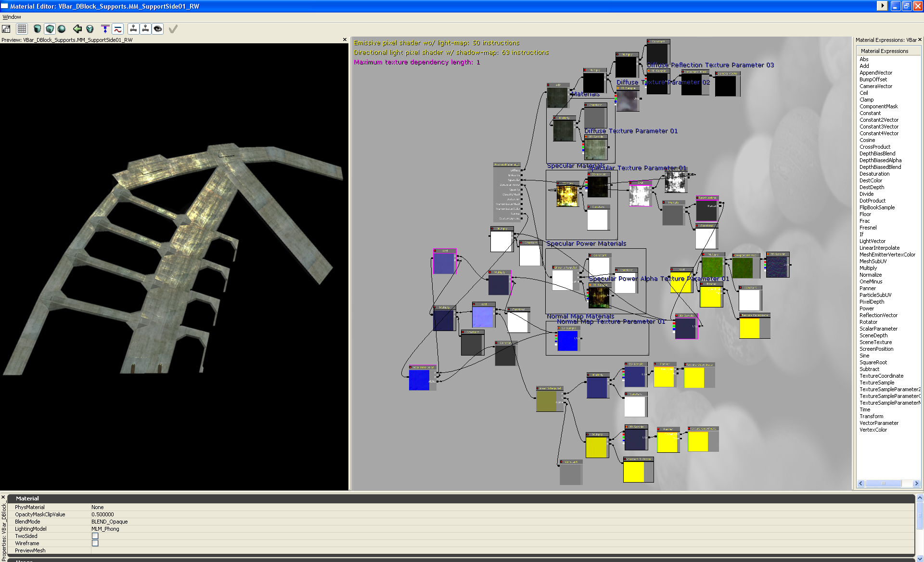
Task: Select BumpOffset expression in the list
Action: (873, 79)
